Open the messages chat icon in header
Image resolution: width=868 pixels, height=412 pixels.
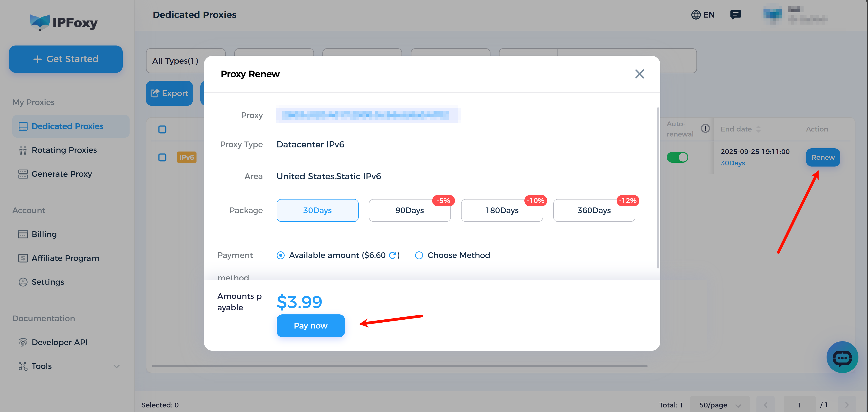pos(735,15)
